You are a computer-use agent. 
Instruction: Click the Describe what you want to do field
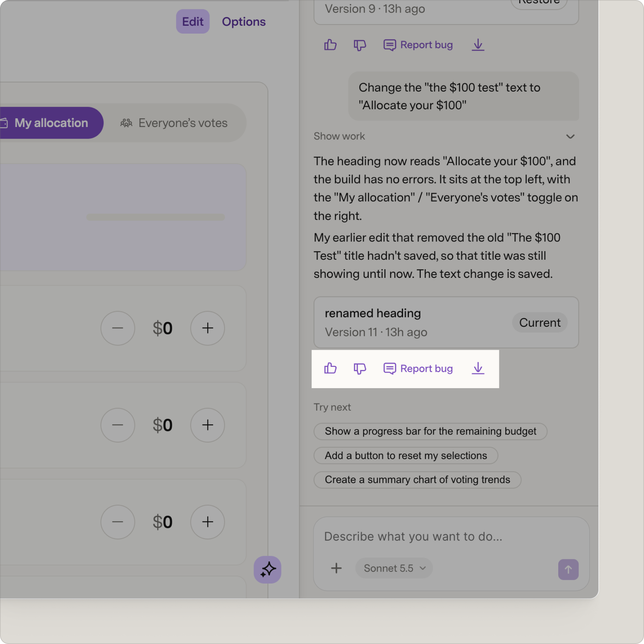tap(413, 536)
